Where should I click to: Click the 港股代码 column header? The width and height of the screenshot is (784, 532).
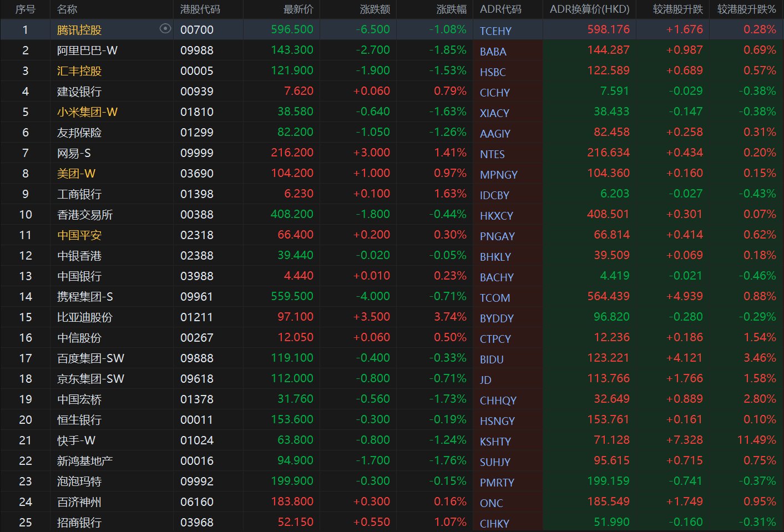coord(200,9)
